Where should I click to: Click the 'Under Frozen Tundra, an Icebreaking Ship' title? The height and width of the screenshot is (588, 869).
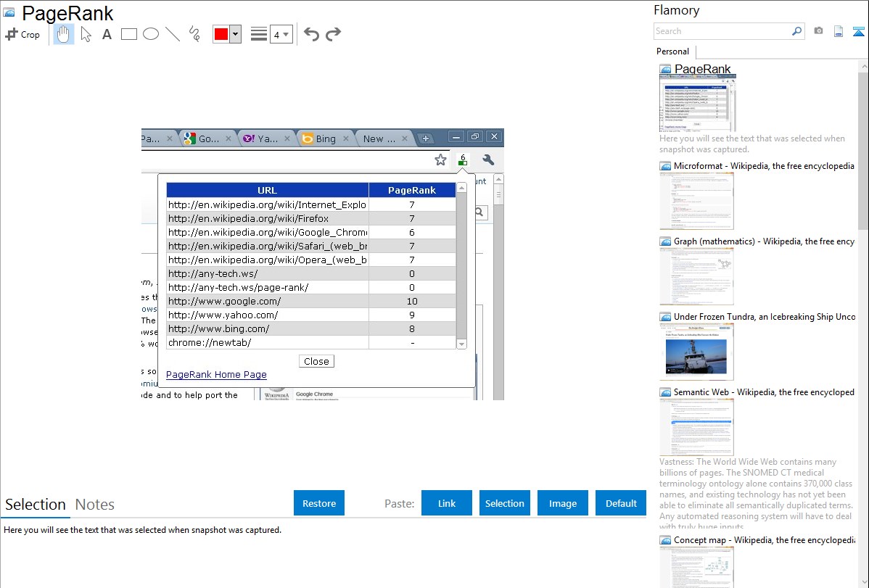765,316
